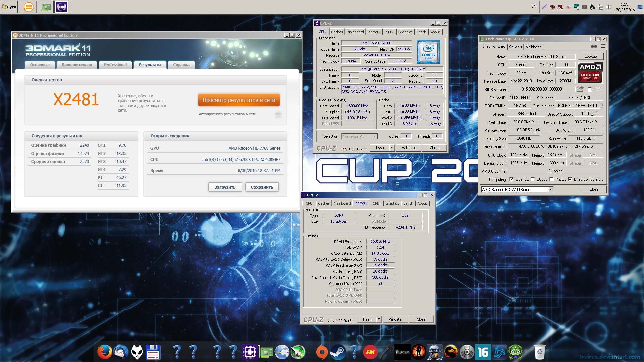Open the Bench tab in upper CPU-Z
The image size is (644, 362).
click(x=421, y=32)
